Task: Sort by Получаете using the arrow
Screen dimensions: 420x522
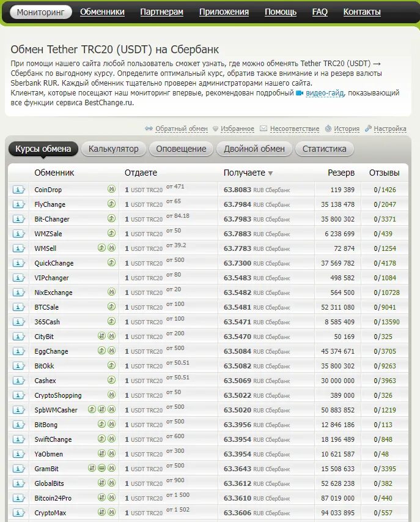Action: point(270,173)
